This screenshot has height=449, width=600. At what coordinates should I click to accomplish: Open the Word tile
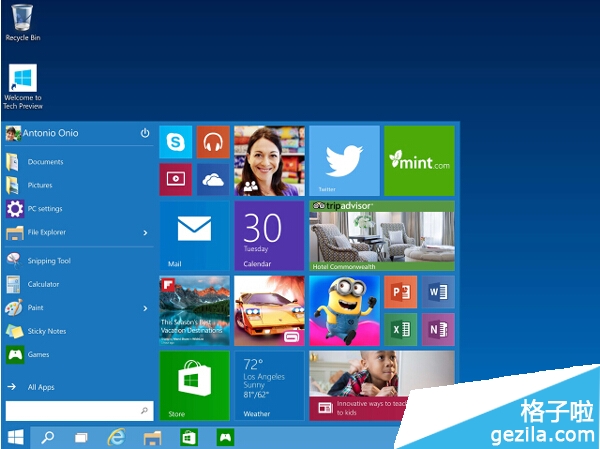[438, 292]
